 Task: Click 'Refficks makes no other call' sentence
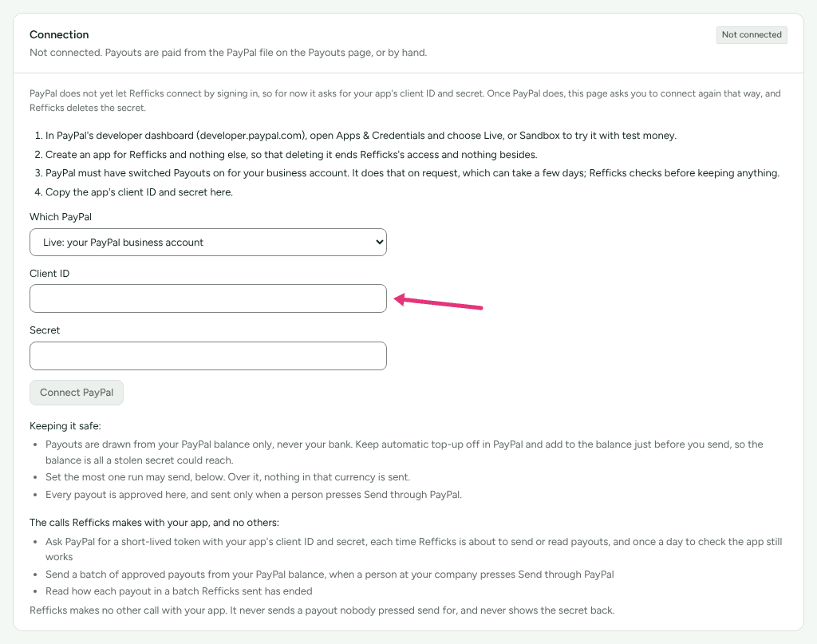click(x=322, y=610)
